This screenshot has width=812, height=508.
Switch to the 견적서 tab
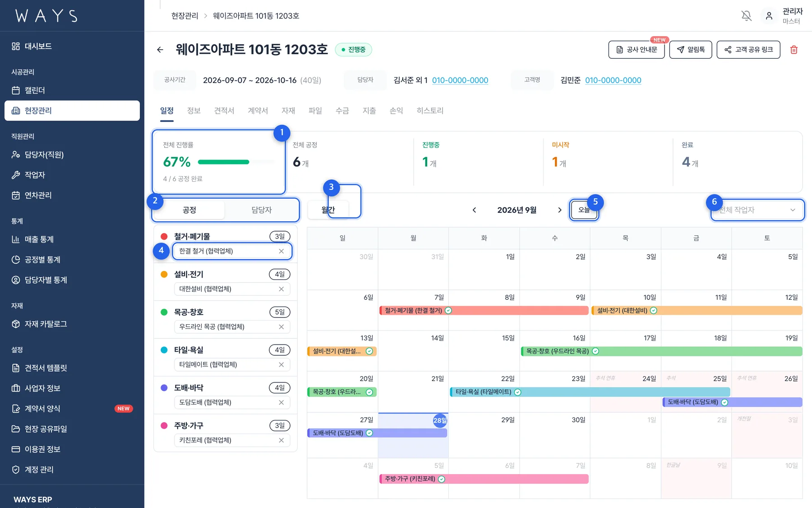[x=224, y=111]
